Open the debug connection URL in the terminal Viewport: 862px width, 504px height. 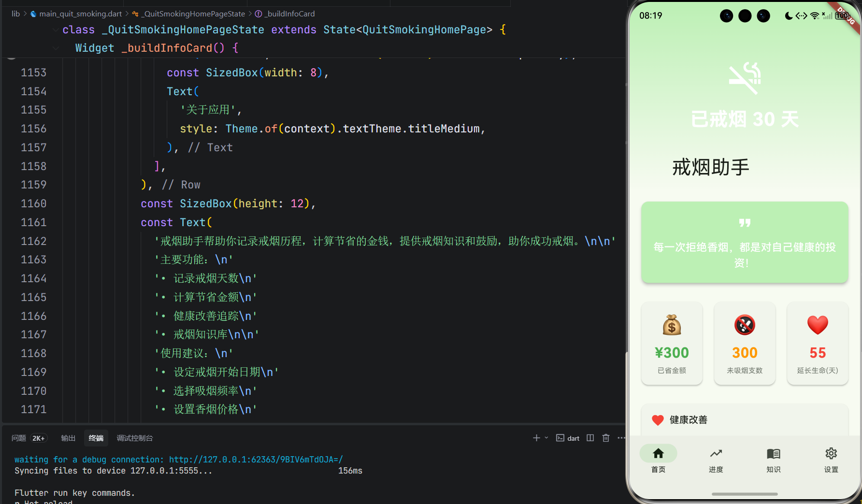point(256,460)
